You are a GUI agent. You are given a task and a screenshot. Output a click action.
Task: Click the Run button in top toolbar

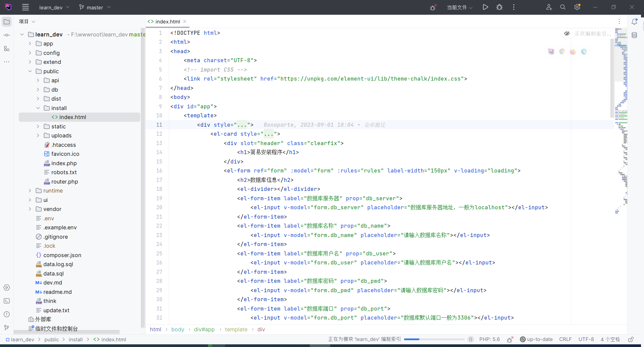485,7
